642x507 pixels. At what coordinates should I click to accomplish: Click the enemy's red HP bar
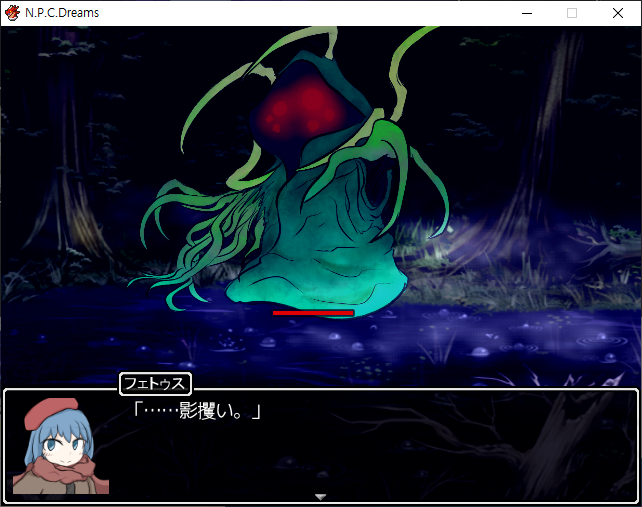pyautogui.click(x=313, y=313)
